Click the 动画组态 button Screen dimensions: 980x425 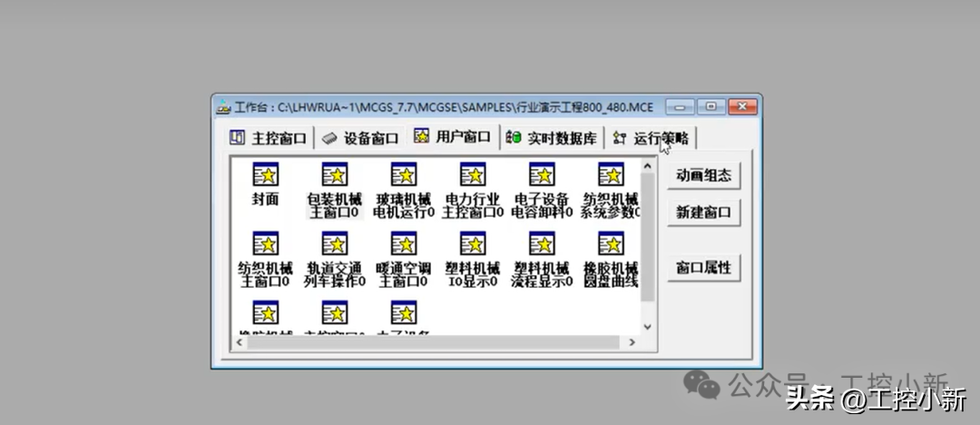click(x=703, y=175)
